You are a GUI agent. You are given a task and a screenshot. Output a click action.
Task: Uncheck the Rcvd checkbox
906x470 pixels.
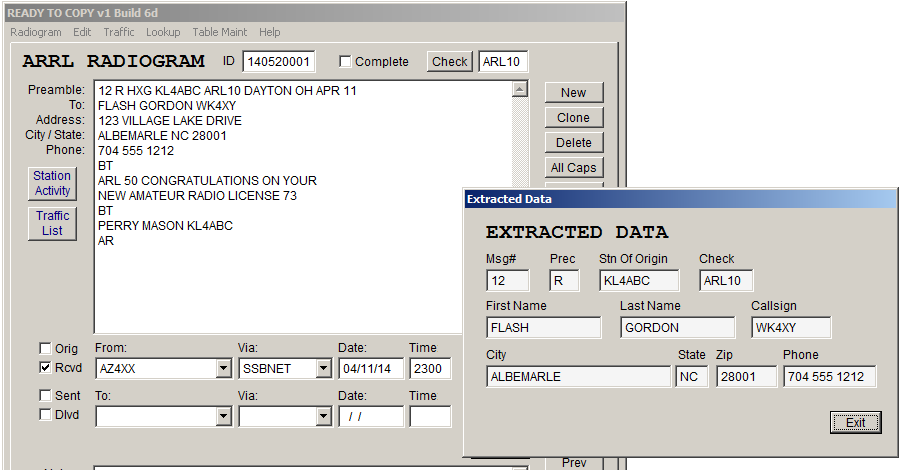tap(45, 367)
